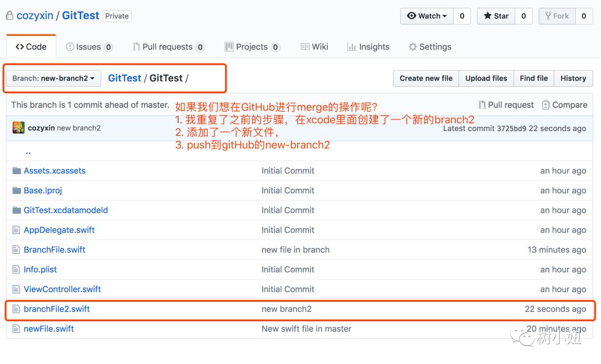Open Initial Commit message for Info.plist row
Image resolution: width=601 pixels, height=364 pixels.
288,270
